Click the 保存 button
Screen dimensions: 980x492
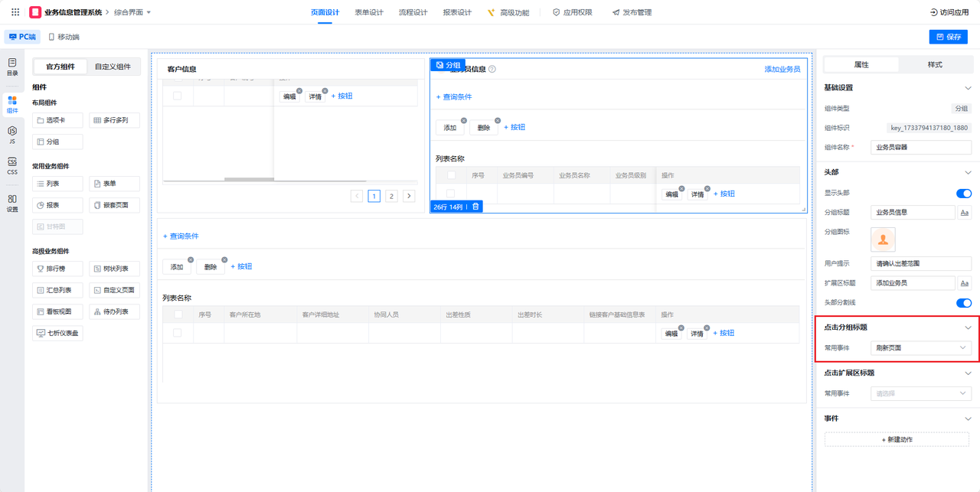[948, 37]
